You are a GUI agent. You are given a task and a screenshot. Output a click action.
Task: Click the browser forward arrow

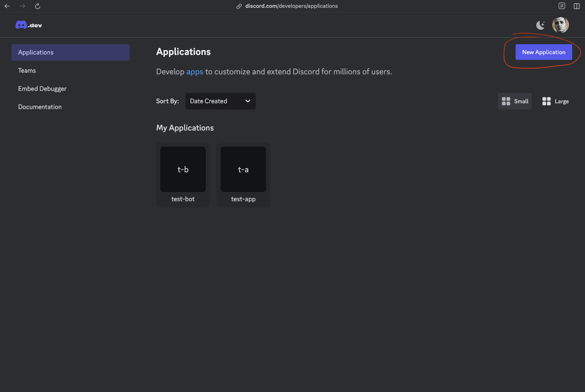pyautogui.click(x=22, y=6)
